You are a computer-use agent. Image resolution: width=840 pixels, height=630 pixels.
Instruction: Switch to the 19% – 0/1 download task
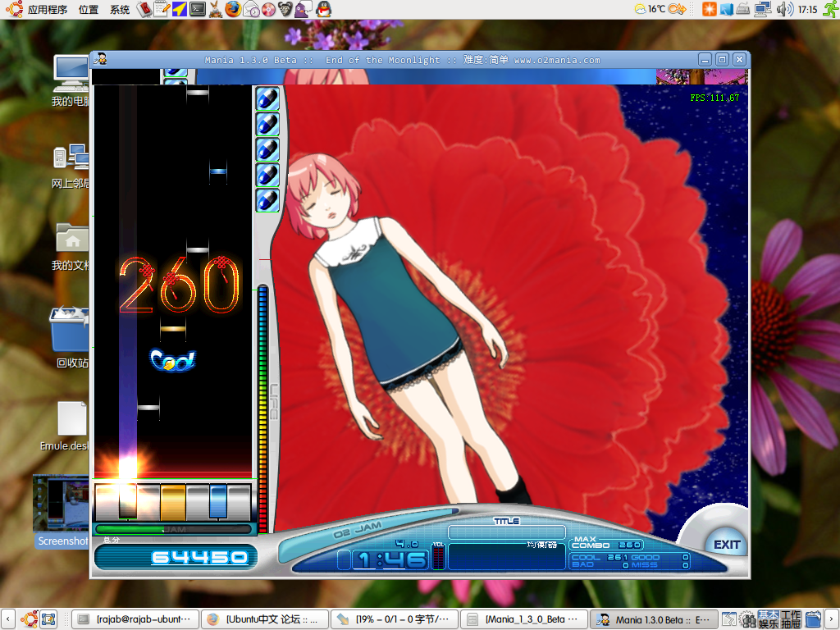point(395,619)
